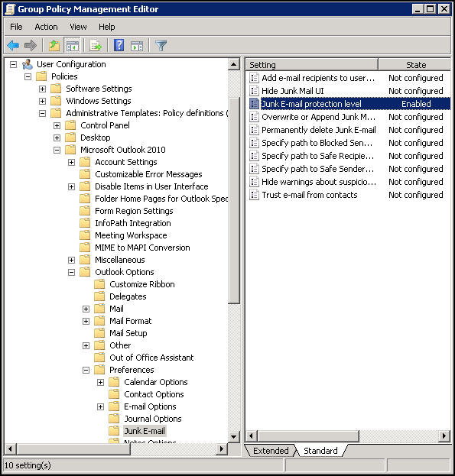The width and height of the screenshot is (455, 476).
Task: Expand the Account Settings node
Action: pos(71,163)
